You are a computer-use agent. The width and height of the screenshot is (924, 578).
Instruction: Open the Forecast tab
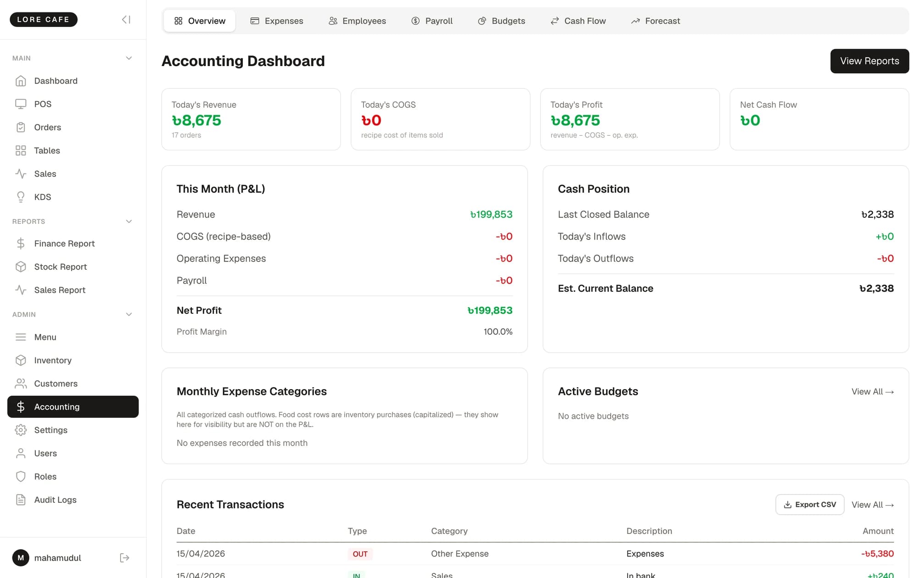pos(655,21)
